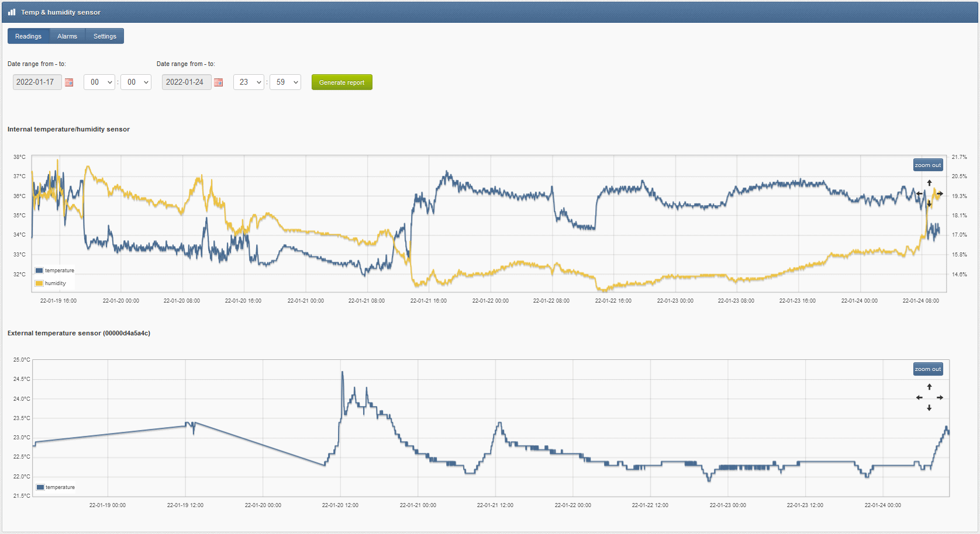The image size is (980, 534).
Task: Click '22-01-21 16:00' time axis label
Action: pyautogui.click(x=429, y=301)
